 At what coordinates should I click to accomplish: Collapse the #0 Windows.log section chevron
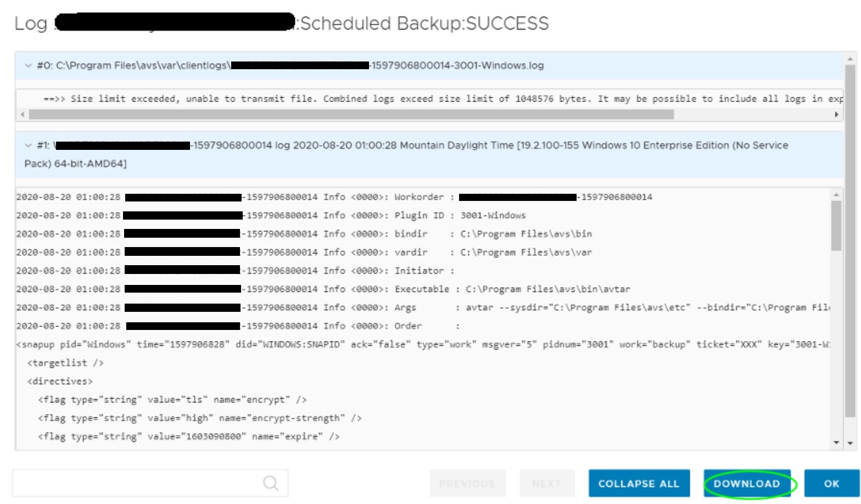point(28,66)
